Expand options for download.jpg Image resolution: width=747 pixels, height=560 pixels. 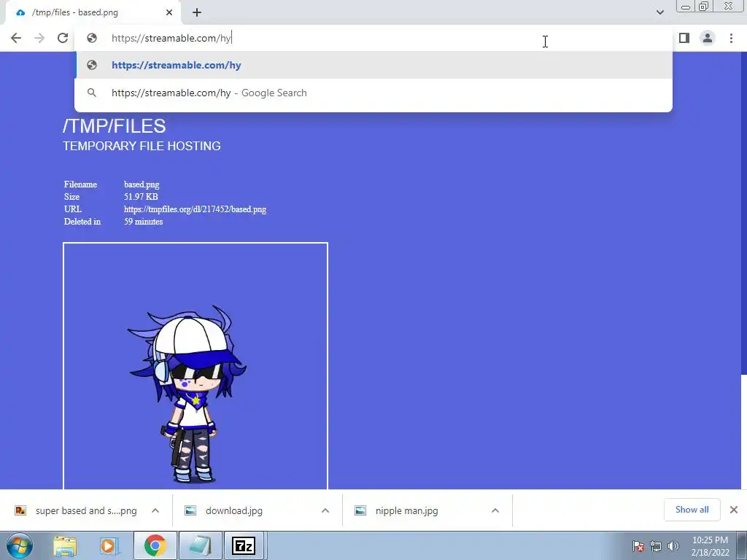(325, 510)
